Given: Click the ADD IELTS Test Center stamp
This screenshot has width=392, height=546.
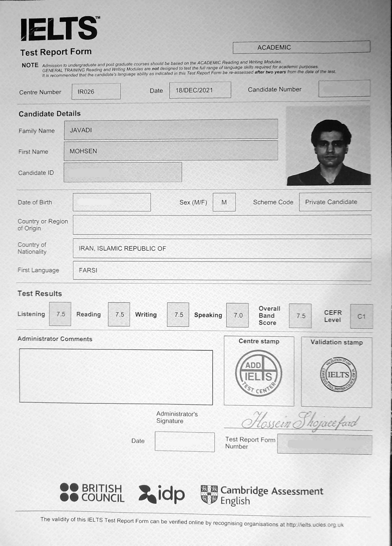Looking at the screenshot, I should [x=259, y=373].
